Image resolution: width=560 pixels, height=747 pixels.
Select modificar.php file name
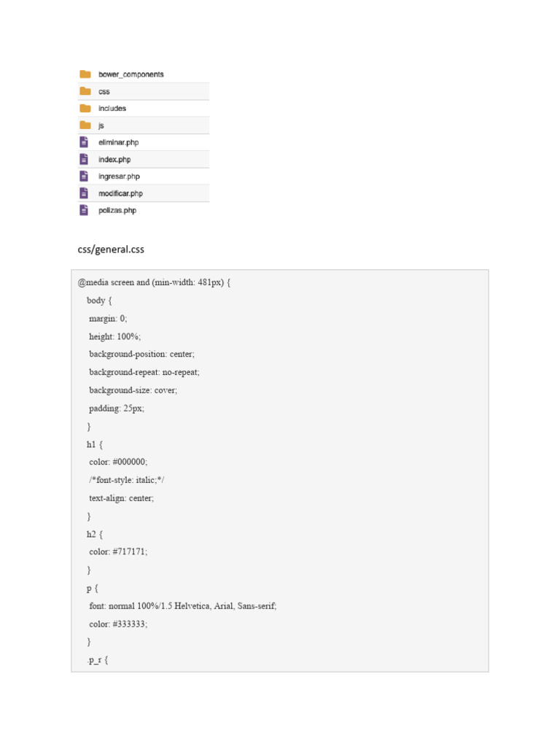(x=120, y=193)
